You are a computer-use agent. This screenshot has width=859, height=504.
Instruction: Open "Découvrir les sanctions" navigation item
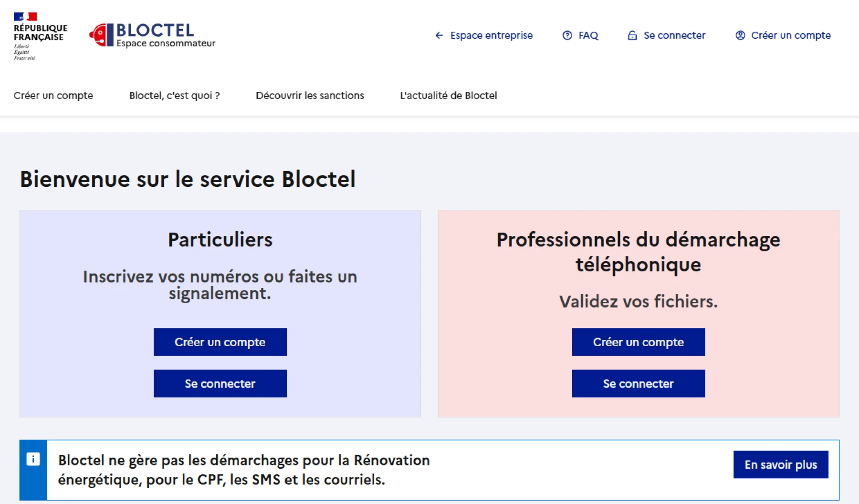(310, 95)
